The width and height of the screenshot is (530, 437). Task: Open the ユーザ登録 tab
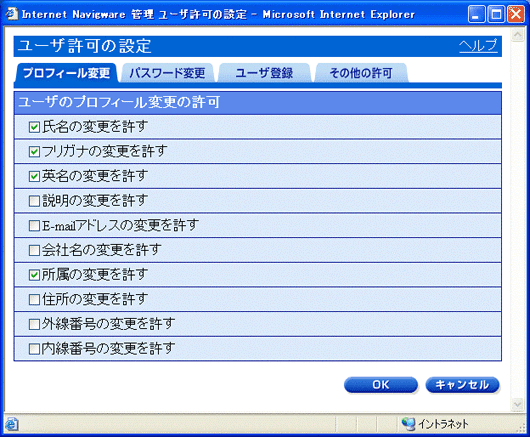click(264, 73)
